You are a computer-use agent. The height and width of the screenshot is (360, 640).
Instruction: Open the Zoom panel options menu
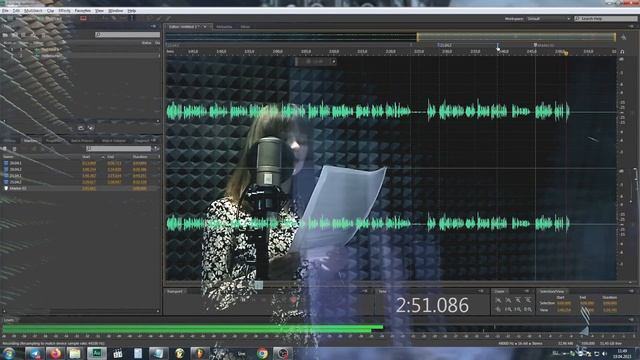pyautogui.click(x=526, y=291)
